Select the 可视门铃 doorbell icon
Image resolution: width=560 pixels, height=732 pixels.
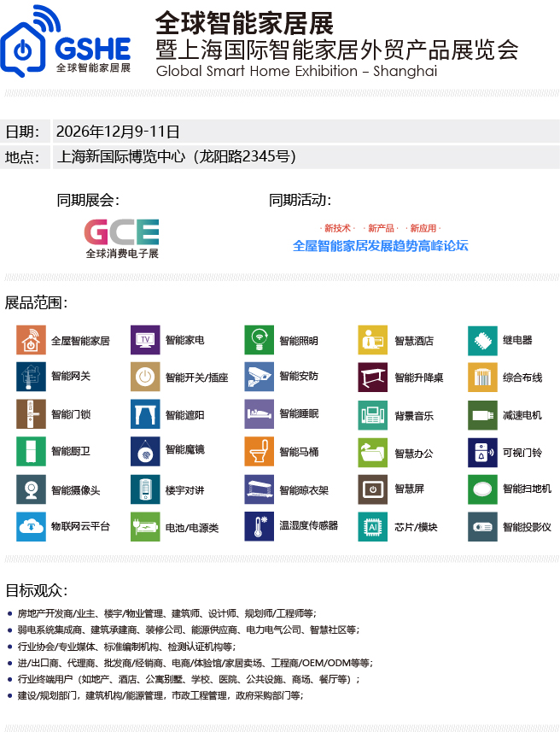click(482, 453)
